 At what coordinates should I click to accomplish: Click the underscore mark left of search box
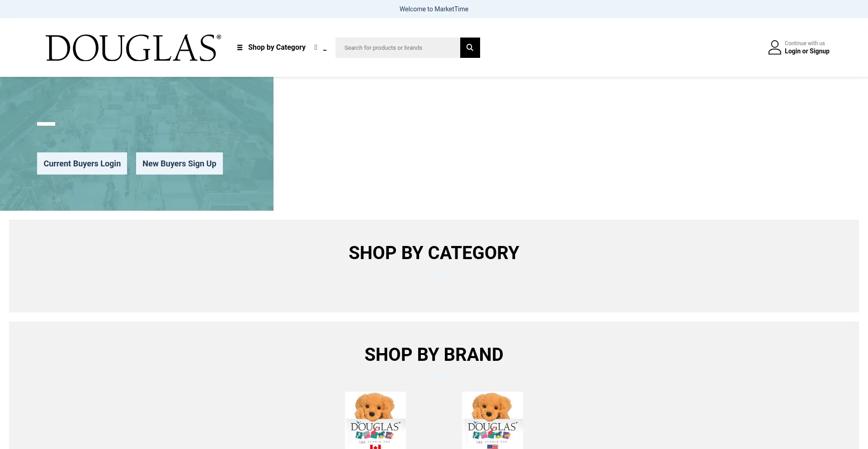pyautogui.click(x=325, y=49)
